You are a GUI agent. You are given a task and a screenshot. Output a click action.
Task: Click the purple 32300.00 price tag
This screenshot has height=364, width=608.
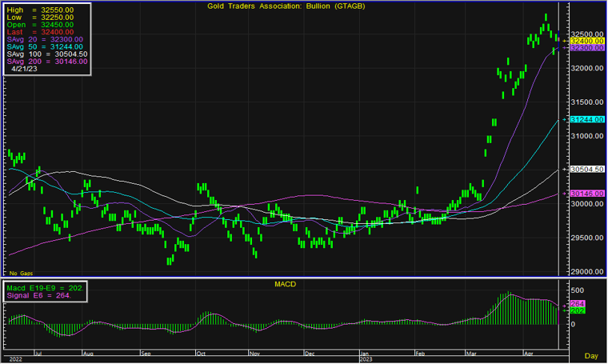pos(587,48)
